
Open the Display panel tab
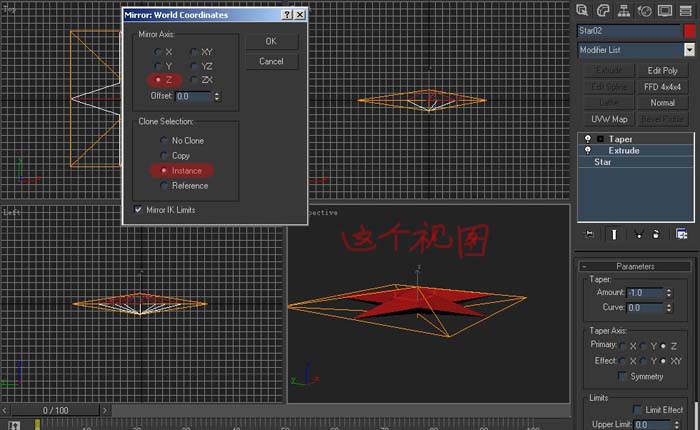pyautogui.click(x=665, y=10)
